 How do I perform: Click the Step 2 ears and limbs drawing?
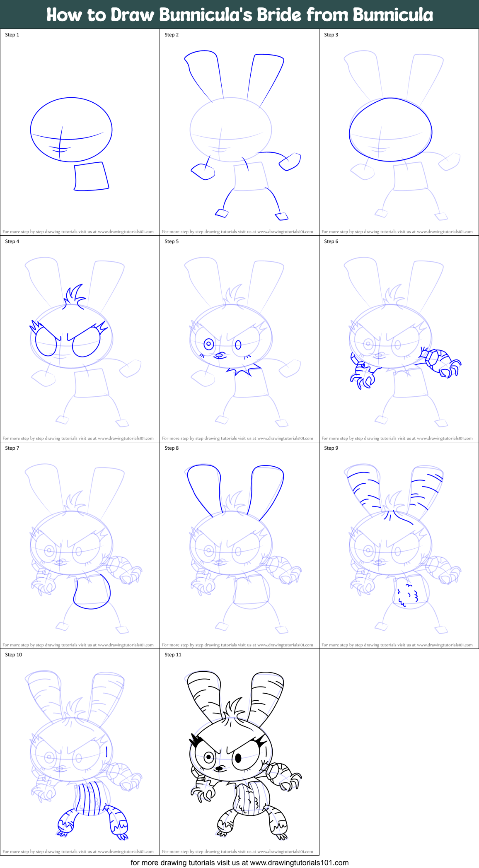242,135
